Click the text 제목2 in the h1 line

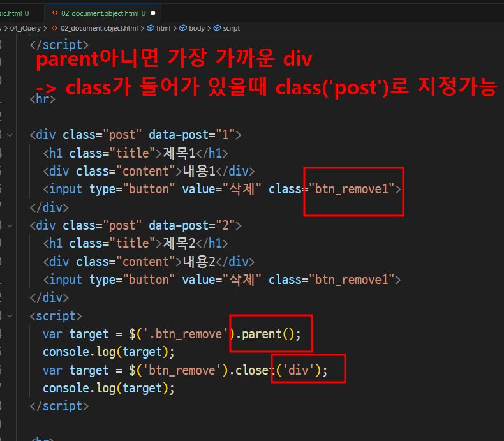(x=179, y=243)
